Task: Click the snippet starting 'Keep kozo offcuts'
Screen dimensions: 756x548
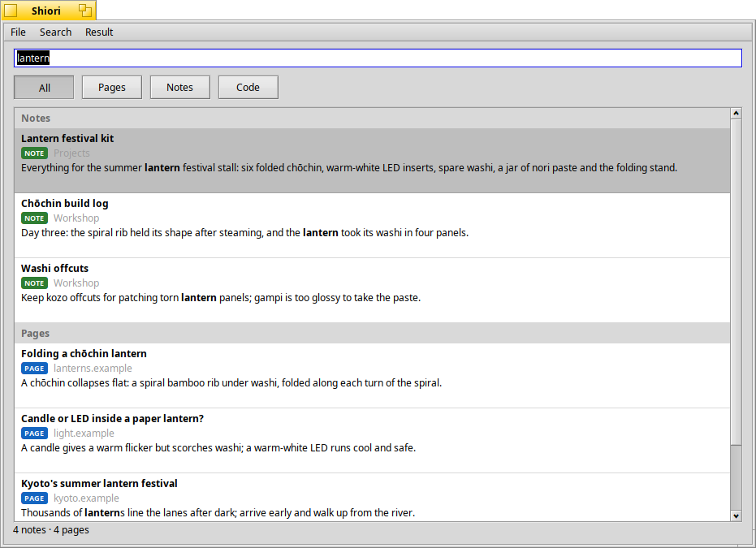Action: (221, 298)
